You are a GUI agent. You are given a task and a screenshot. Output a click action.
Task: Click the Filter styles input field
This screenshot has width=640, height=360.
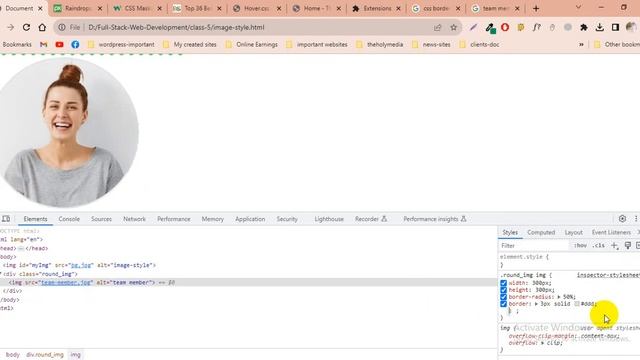[533, 245]
